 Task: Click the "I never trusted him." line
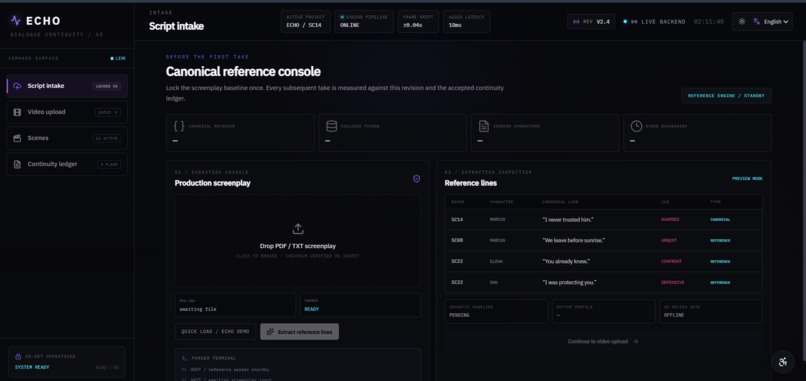coord(568,220)
